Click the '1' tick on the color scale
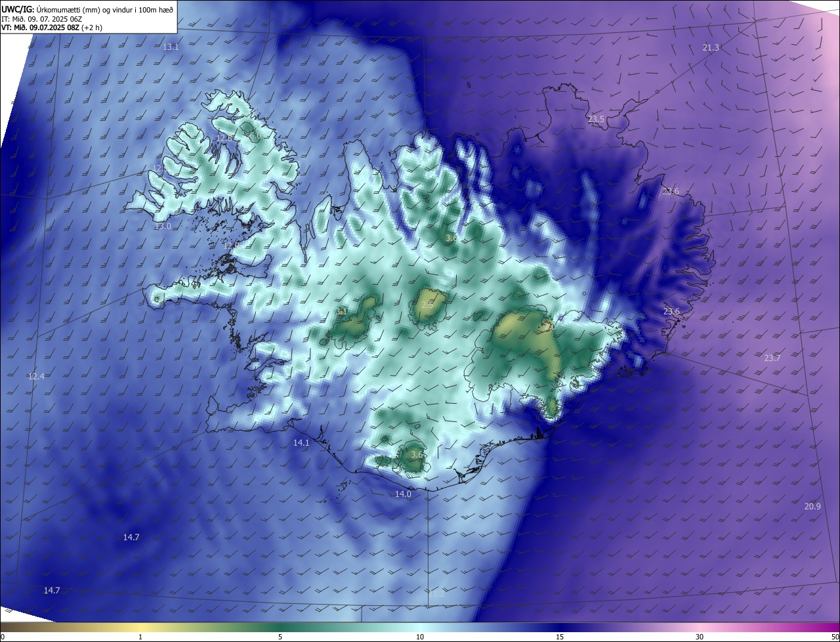The image size is (840, 642). point(140,637)
